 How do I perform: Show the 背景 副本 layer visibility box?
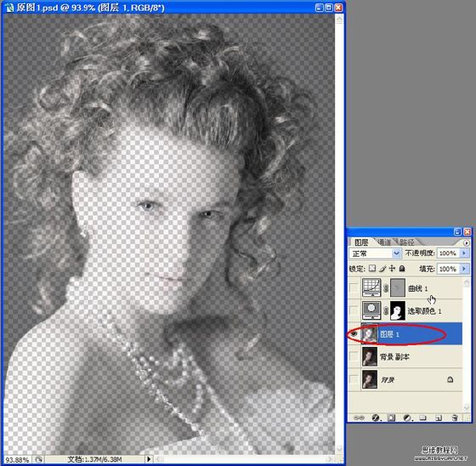point(354,356)
